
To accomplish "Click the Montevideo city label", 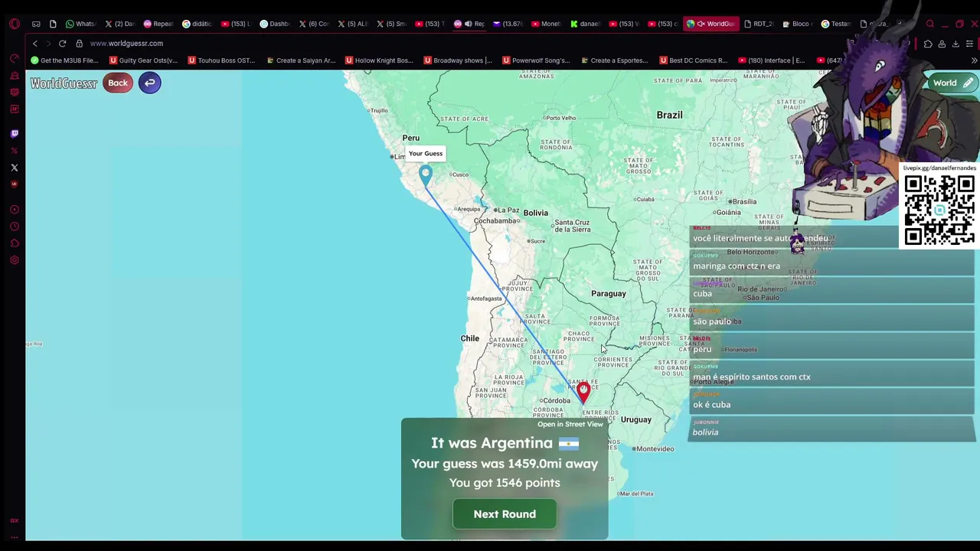I will coord(655,448).
